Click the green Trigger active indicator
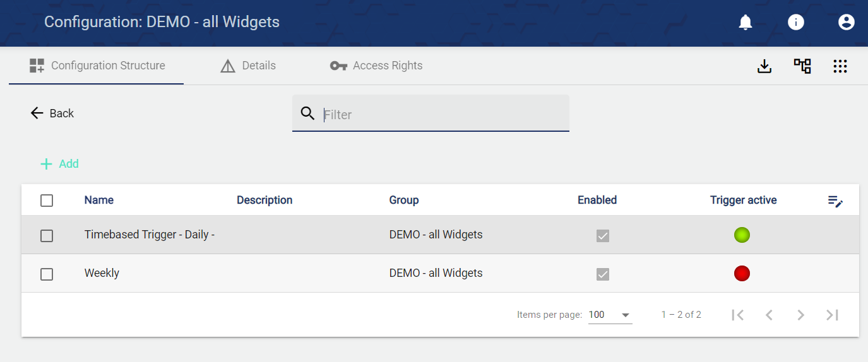868x362 pixels. [x=742, y=235]
